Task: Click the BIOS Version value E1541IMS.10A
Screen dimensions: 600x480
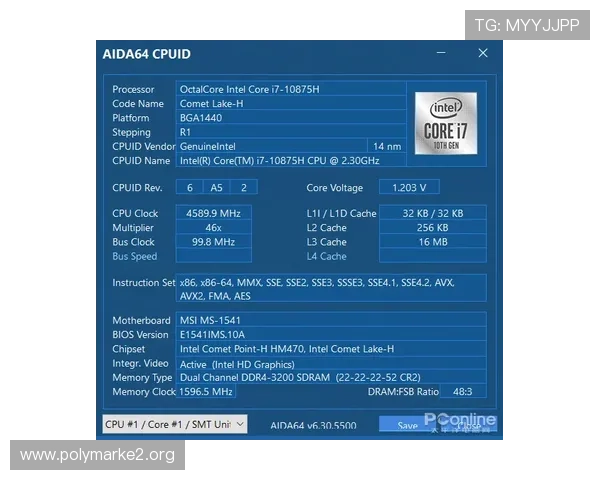Action: pos(331,334)
